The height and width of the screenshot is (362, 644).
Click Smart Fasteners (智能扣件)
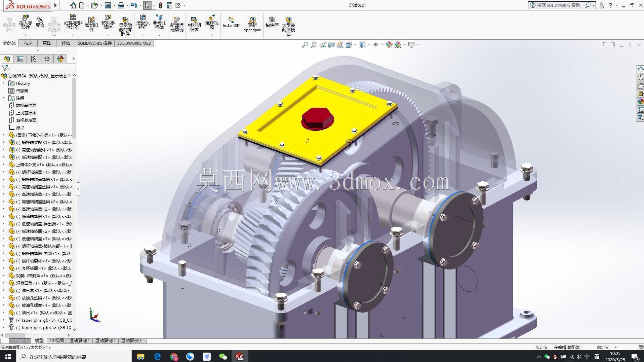tap(91, 24)
